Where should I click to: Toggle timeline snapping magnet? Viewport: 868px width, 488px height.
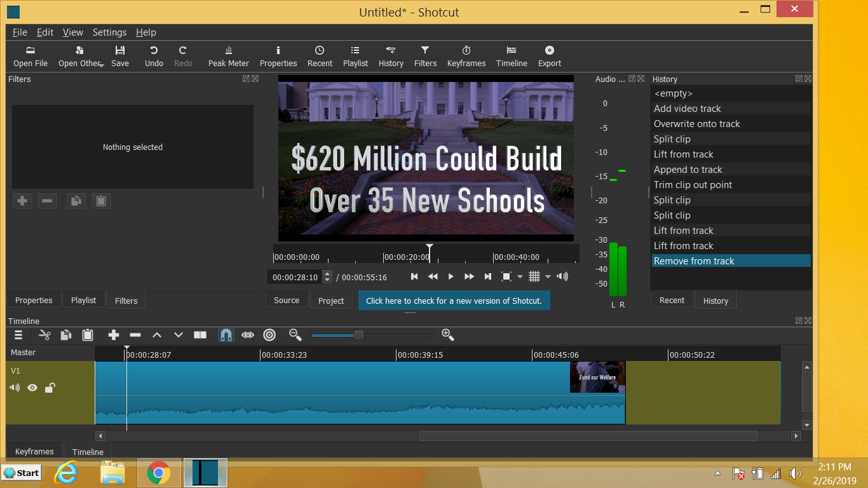pos(226,335)
